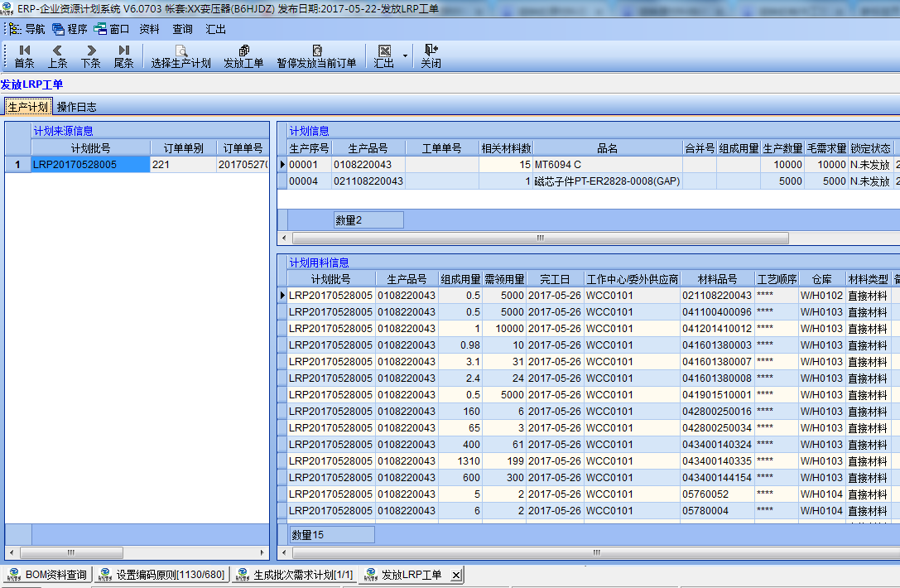The width and height of the screenshot is (900, 588).
Task: Open the 资料 menu
Action: (x=149, y=29)
